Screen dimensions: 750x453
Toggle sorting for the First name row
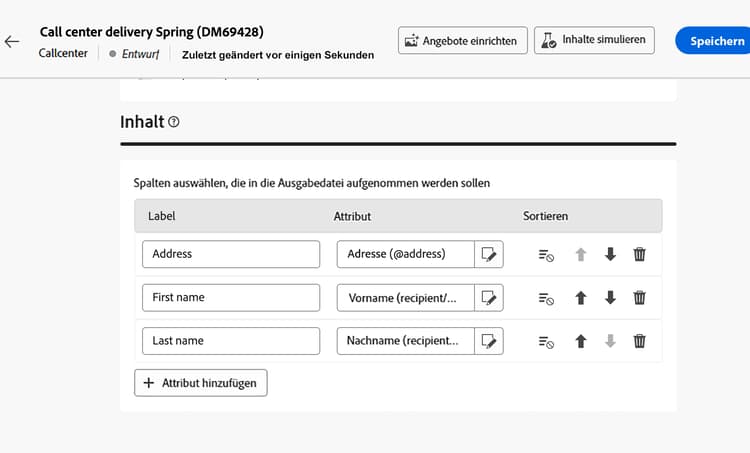(x=546, y=298)
